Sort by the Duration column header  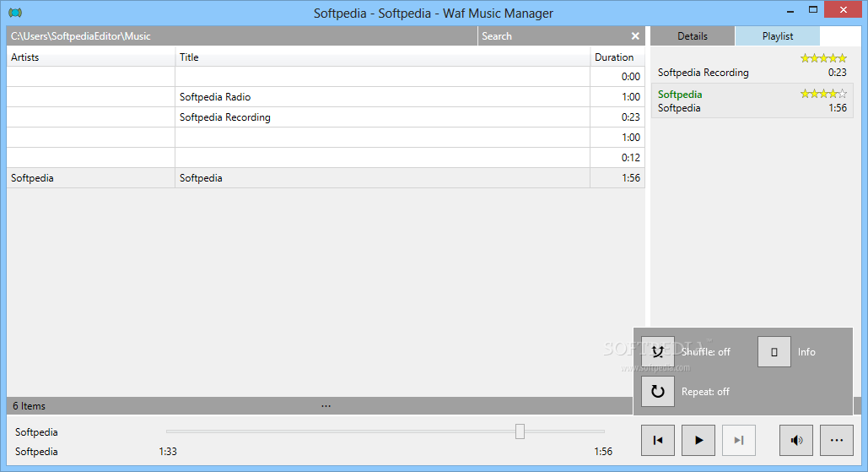[x=617, y=57]
